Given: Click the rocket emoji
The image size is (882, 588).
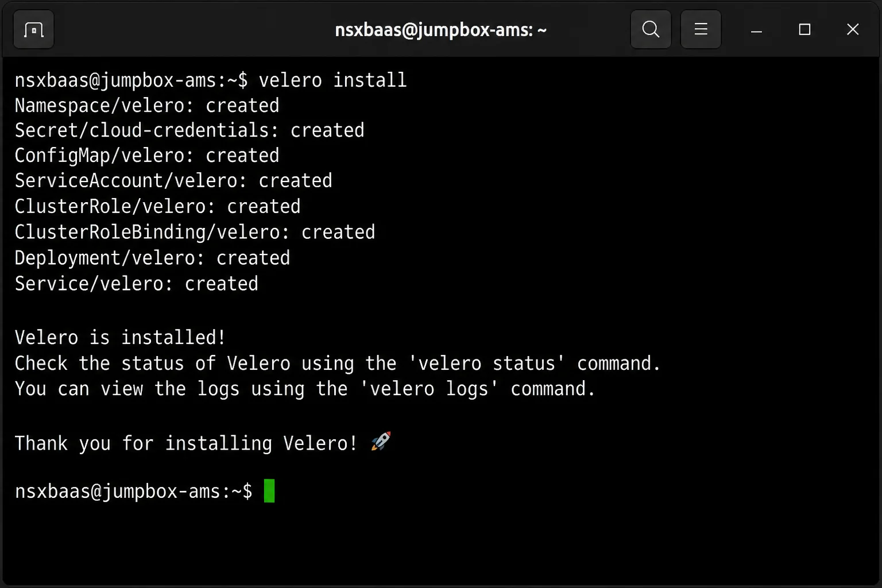Looking at the screenshot, I should (x=381, y=441).
